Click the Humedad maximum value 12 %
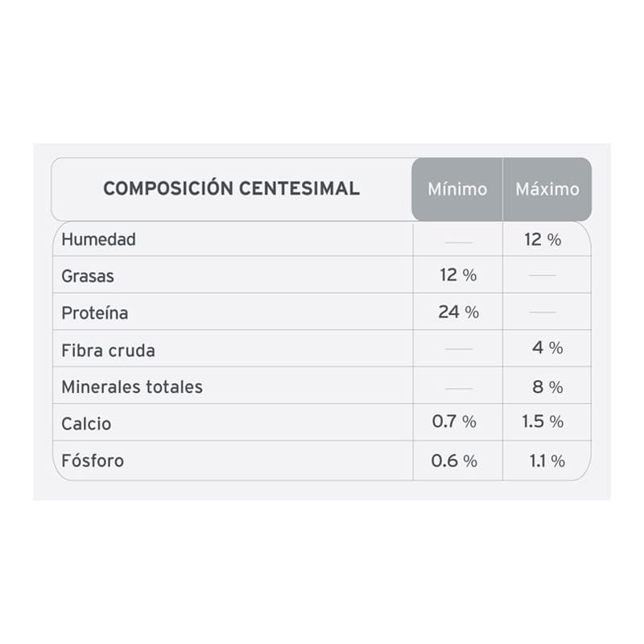644x644 pixels. (x=543, y=239)
